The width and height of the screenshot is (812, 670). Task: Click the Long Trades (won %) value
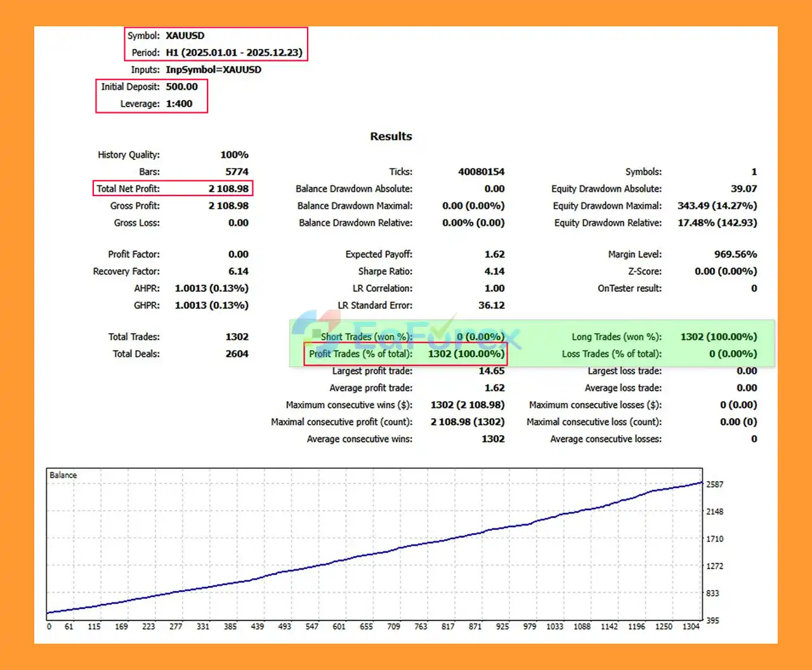tap(718, 337)
